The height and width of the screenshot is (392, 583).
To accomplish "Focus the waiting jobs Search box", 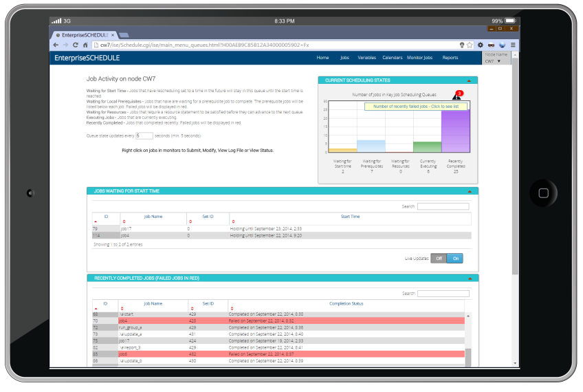I will pos(443,206).
